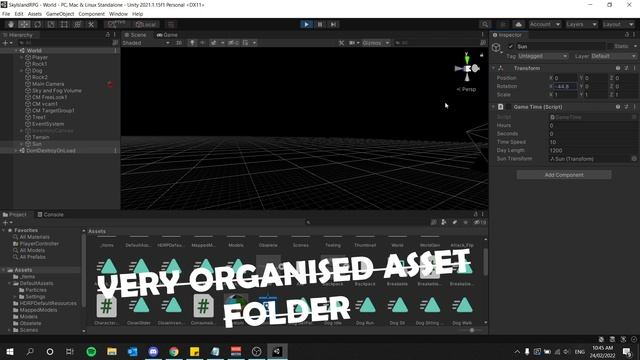Collapse the Transform component foldout
Viewport: 640px width, 360px height.
click(494, 68)
